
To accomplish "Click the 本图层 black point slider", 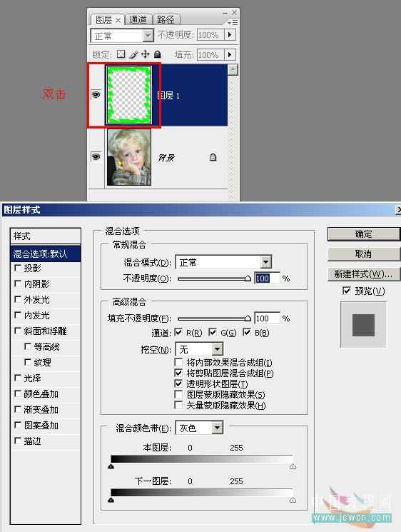I will (x=111, y=466).
